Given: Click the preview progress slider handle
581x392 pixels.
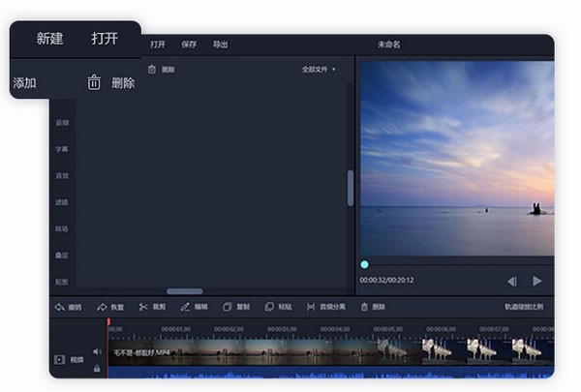Looking at the screenshot, I should pos(365,264).
